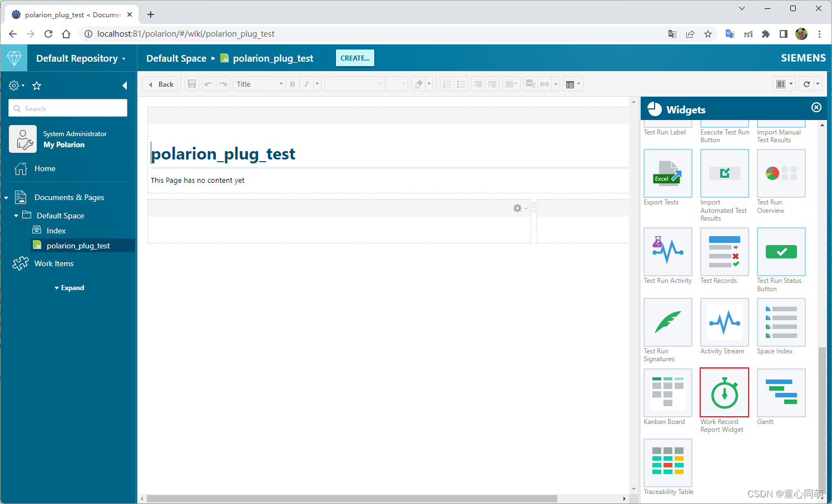Open the page region gear settings menu
The width and height of the screenshot is (832, 504).
pos(520,208)
